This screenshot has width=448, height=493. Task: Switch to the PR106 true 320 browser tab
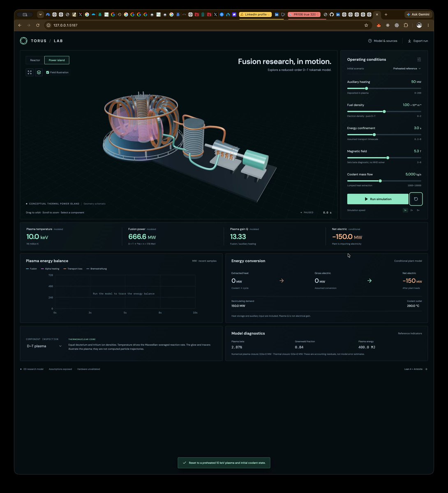point(304,14)
